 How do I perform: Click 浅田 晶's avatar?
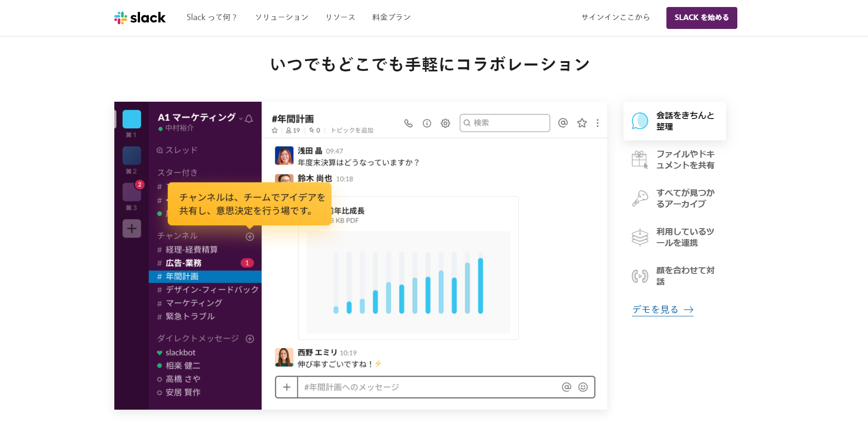pos(284,155)
